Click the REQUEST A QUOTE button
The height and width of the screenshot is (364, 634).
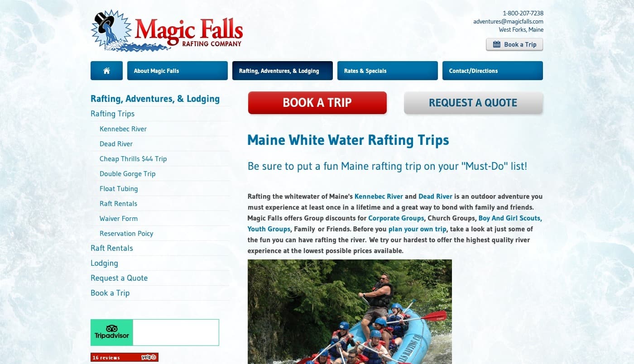click(473, 103)
